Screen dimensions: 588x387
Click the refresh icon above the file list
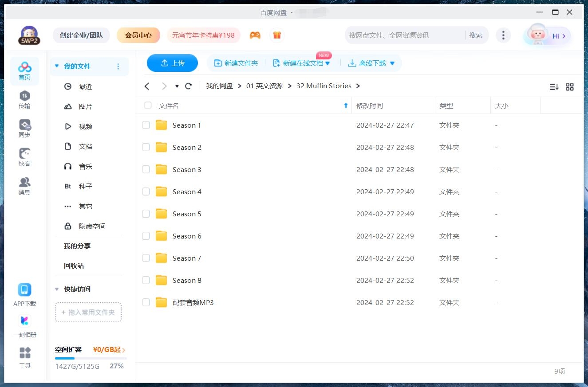pos(188,86)
